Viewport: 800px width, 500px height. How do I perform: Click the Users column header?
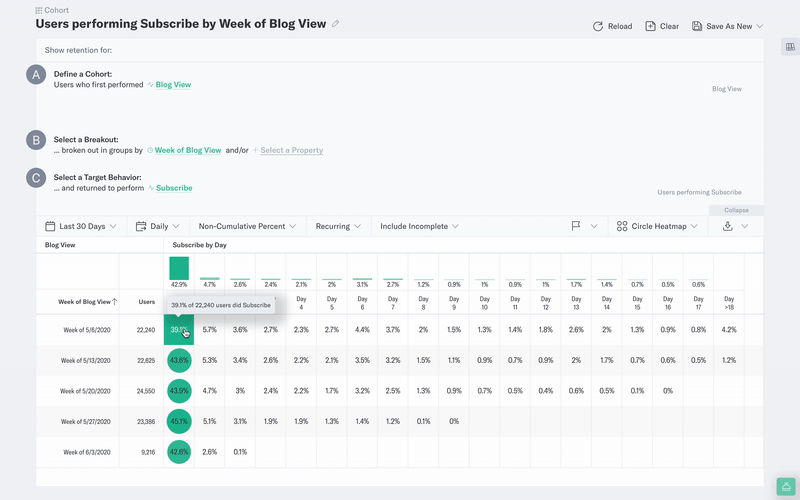(146, 302)
